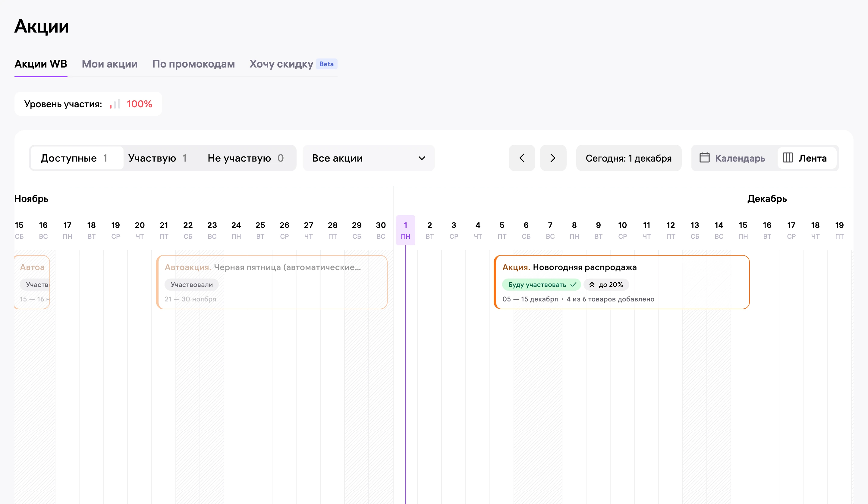The height and width of the screenshot is (504, 868).
Task: Click participation level bar chart icon
Action: (115, 104)
